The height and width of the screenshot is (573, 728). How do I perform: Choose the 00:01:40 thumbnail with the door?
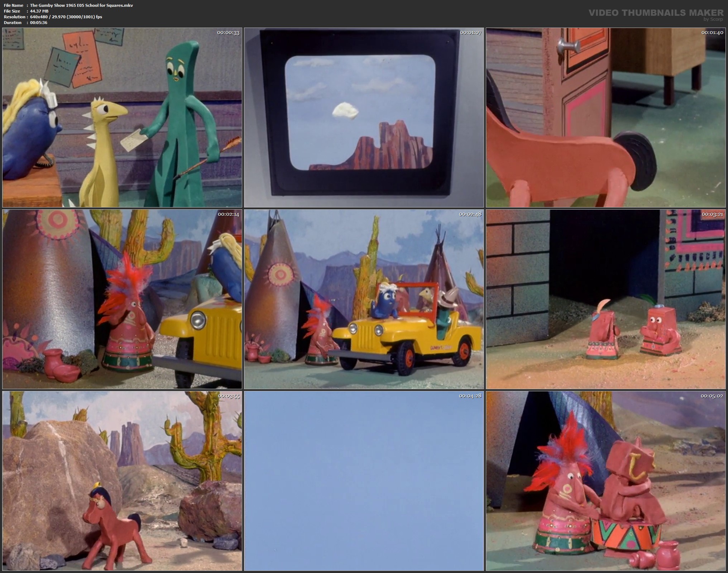[x=606, y=118]
